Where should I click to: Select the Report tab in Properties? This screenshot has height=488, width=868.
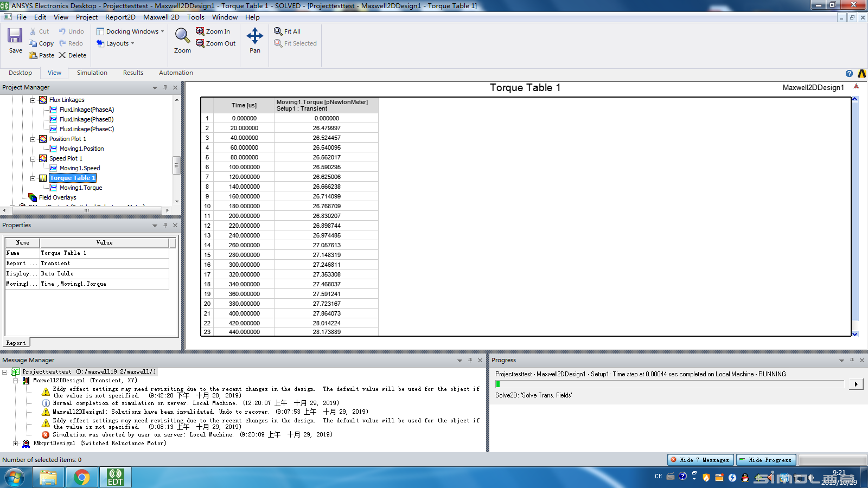pos(16,343)
